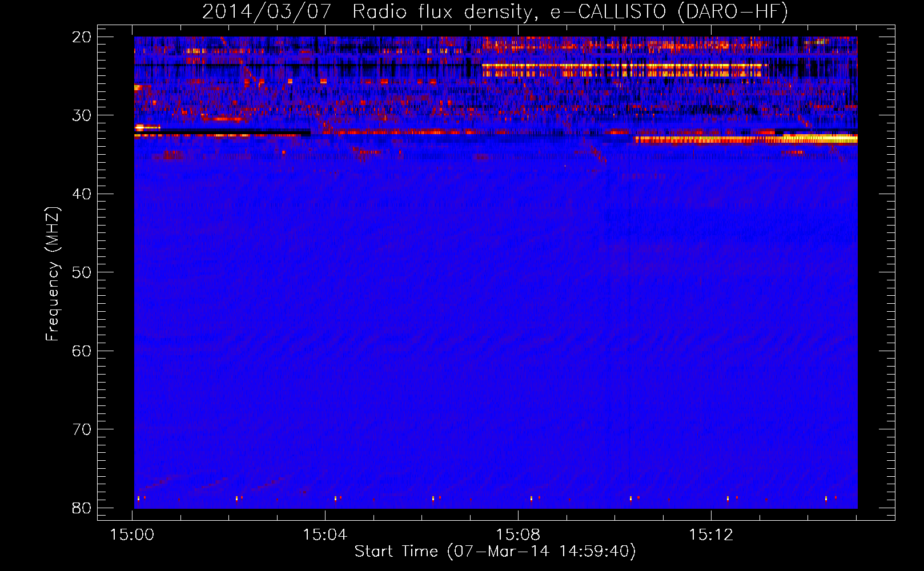The height and width of the screenshot is (571, 924).
Task: Click the 'Start Time (07-Mar-14 14:59:40)' axis label
Action: [x=495, y=552]
